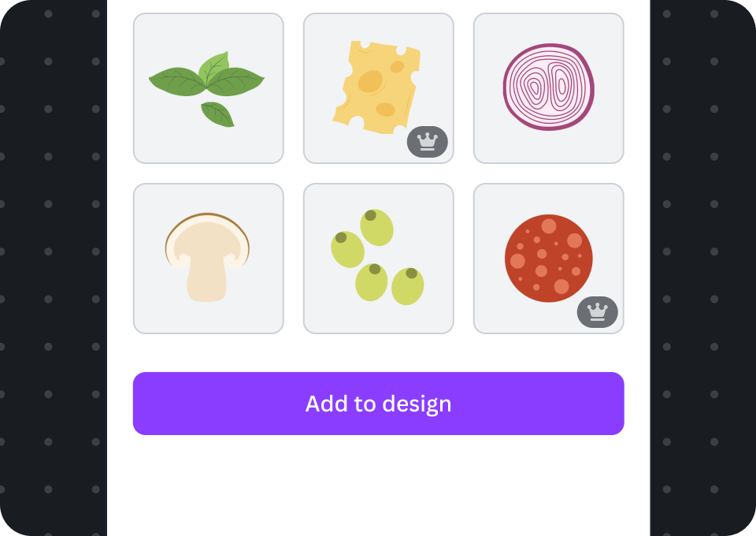Click the bottom middle olive
This screenshot has height=536, width=756.
371,281
